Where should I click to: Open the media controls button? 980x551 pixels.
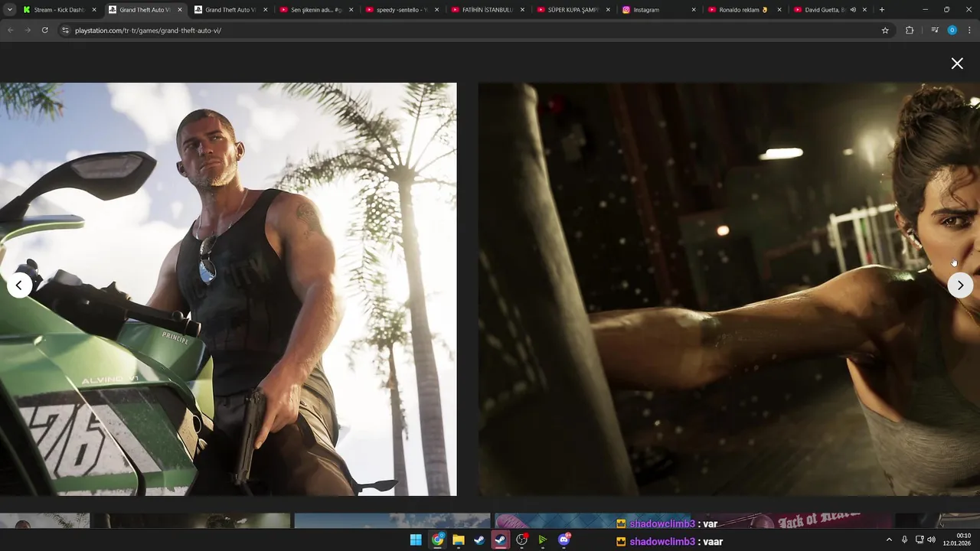click(x=935, y=30)
